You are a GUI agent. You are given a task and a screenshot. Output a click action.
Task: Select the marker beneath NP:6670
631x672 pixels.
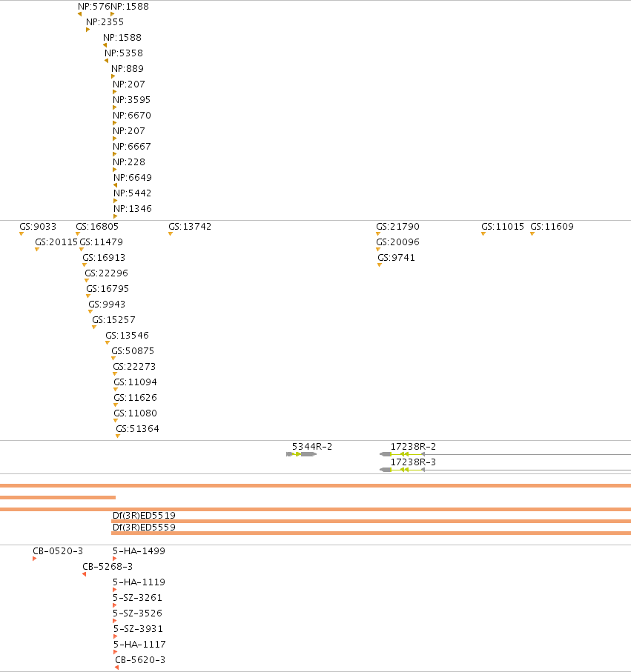pos(114,123)
